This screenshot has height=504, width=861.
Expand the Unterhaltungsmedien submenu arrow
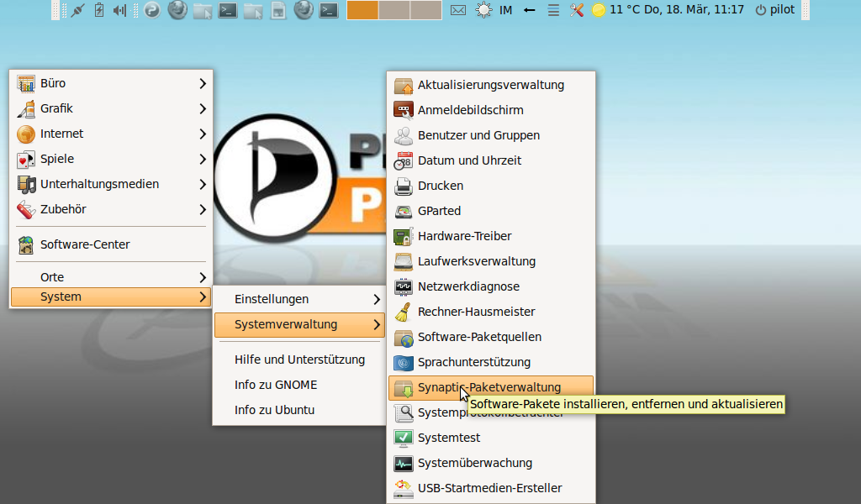(x=203, y=184)
